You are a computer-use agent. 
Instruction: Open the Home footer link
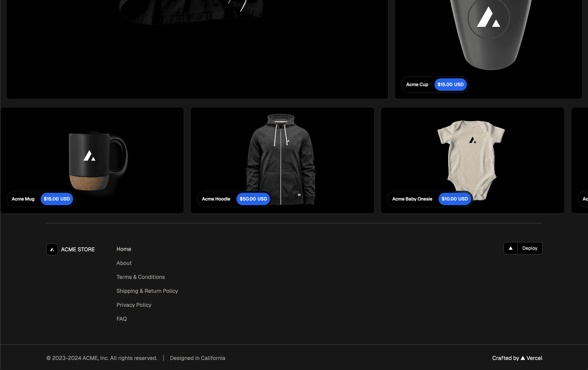click(x=124, y=249)
